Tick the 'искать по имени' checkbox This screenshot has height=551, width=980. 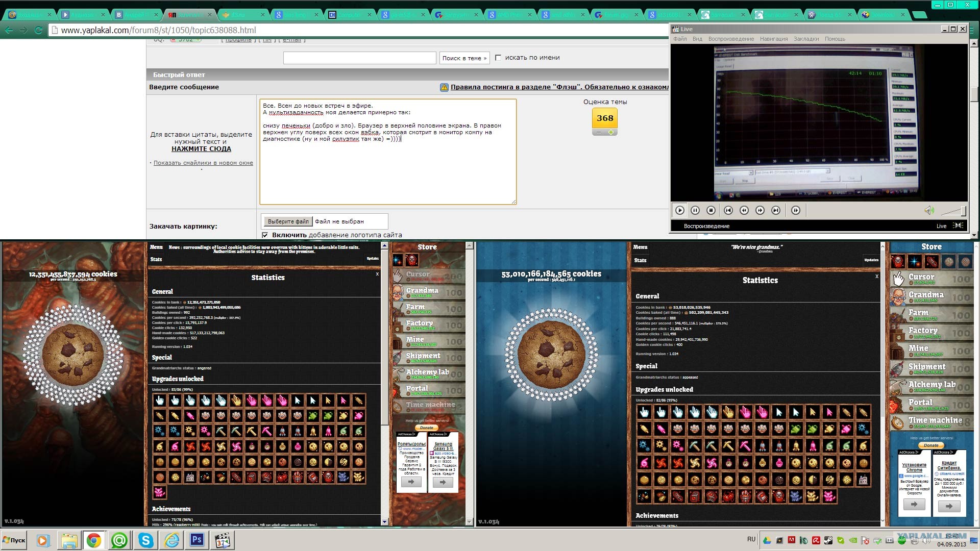point(498,58)
